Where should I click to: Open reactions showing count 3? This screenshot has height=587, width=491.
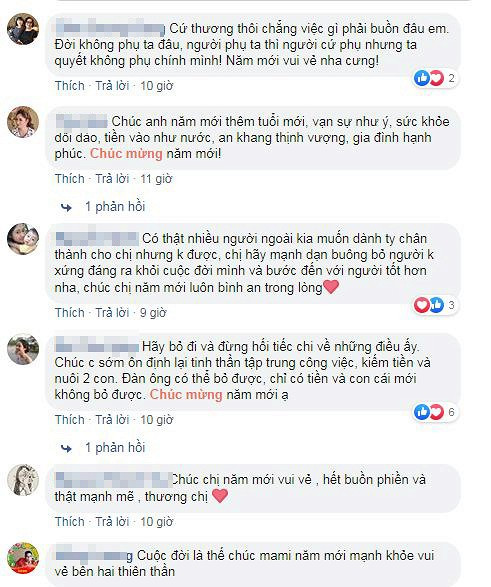point(434,305)
